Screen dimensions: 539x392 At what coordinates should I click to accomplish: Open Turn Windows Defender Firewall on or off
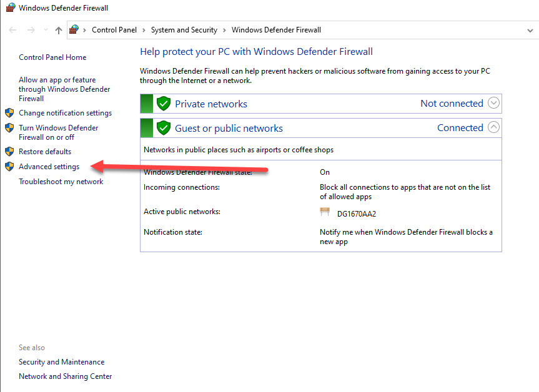point(59,132)
